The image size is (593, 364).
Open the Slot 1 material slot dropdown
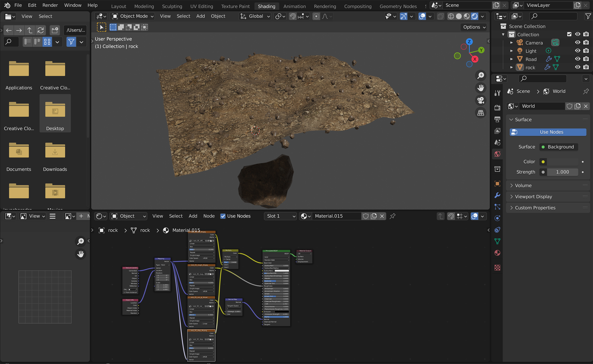(280, 216)
